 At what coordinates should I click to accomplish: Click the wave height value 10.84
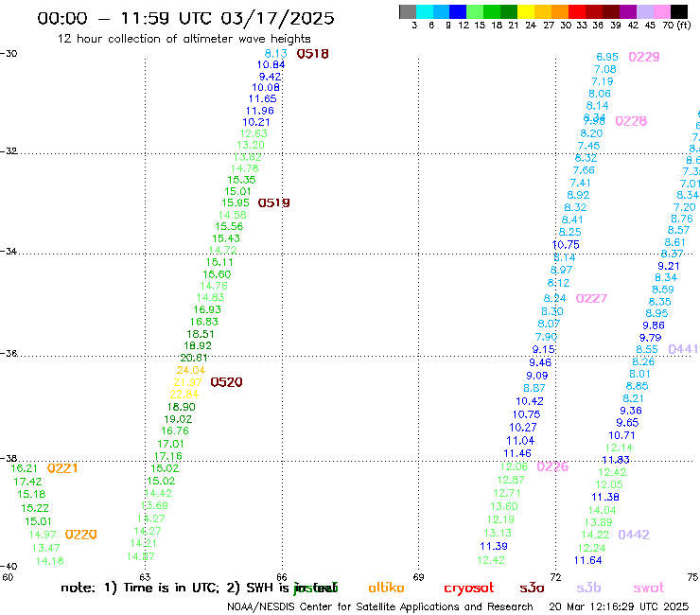click(x=271, y=64)
